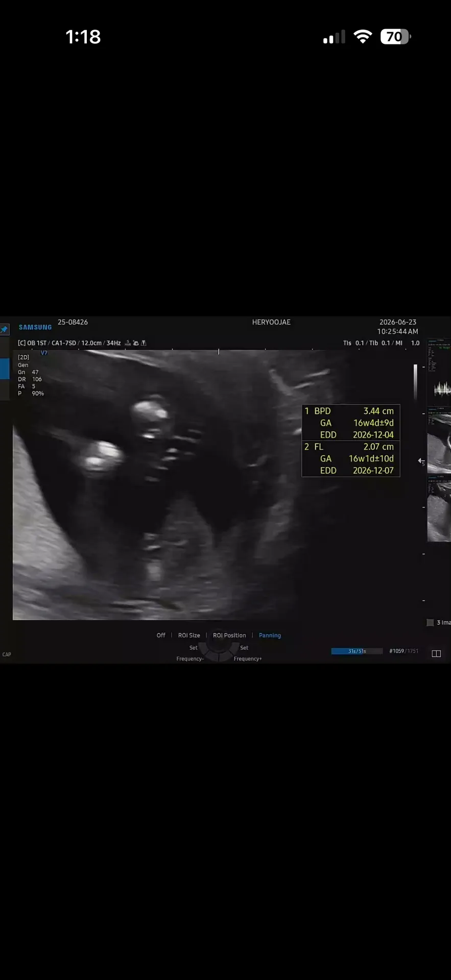The height and width of the screenshot is (980, 451).
Task: Click the harmonic icon after 34Hz
Action: (128, 343)
